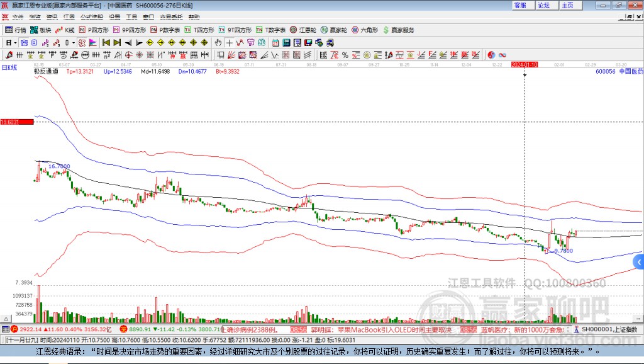
Task: Open the 江恩轮 Gann wheel
Action: coord(303,30)
